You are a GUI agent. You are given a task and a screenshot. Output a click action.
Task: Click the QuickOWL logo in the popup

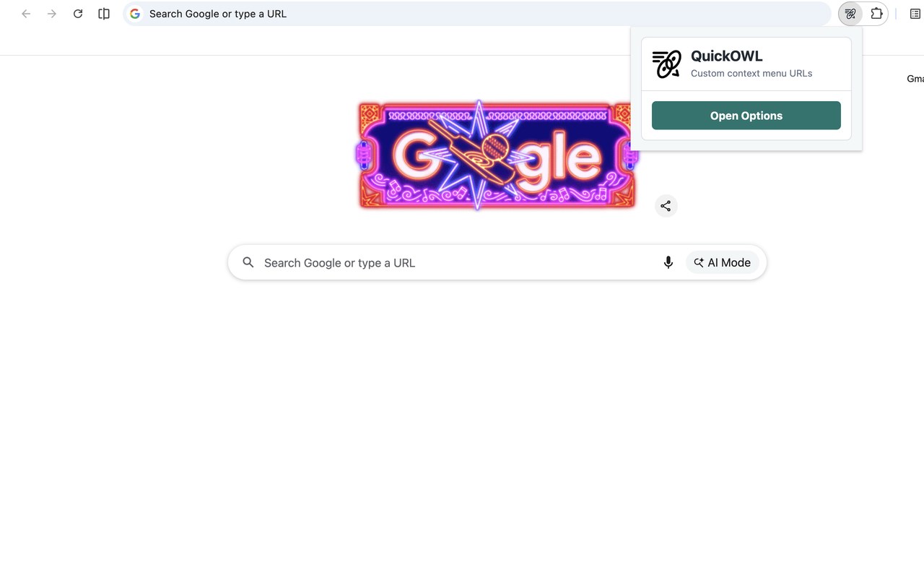667,64
